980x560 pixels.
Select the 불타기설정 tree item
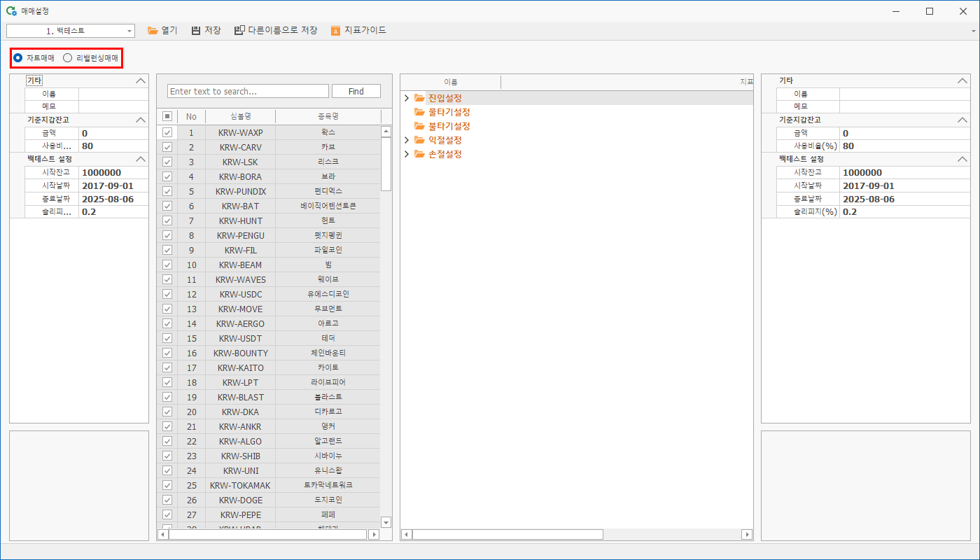click(x=449, y=126)
